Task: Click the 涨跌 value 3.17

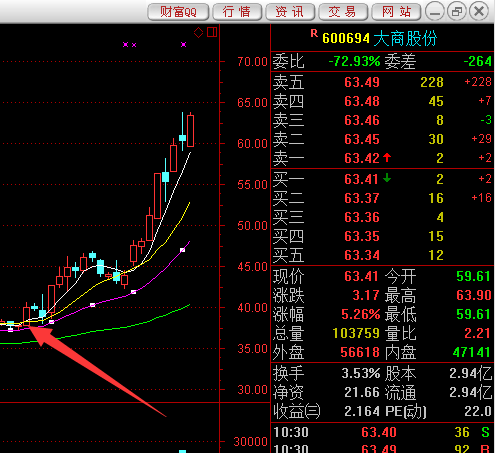Action: (x=366, y=295)
